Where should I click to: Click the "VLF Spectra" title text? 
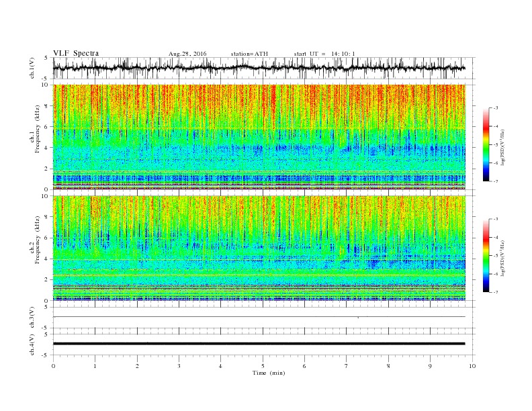[76, 53]
